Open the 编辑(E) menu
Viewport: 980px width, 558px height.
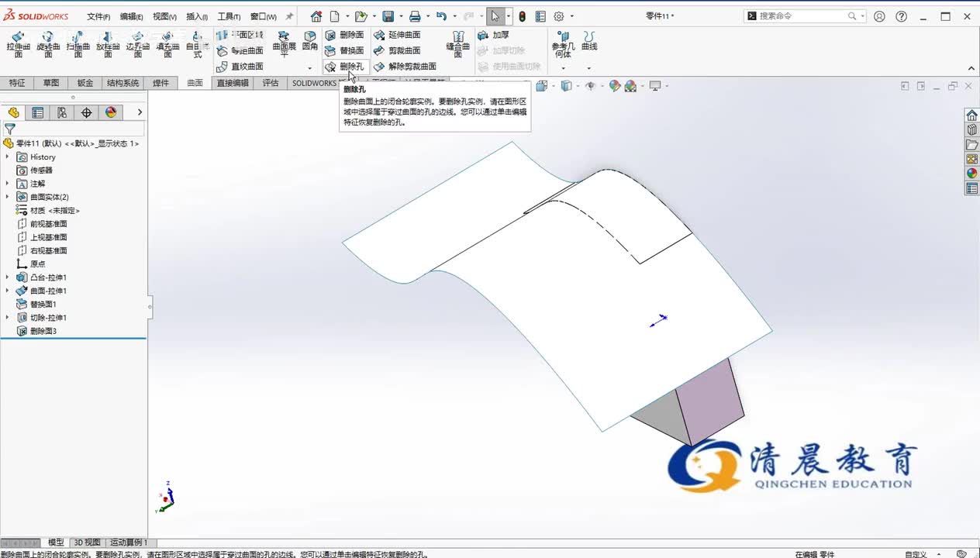point(131,16)
